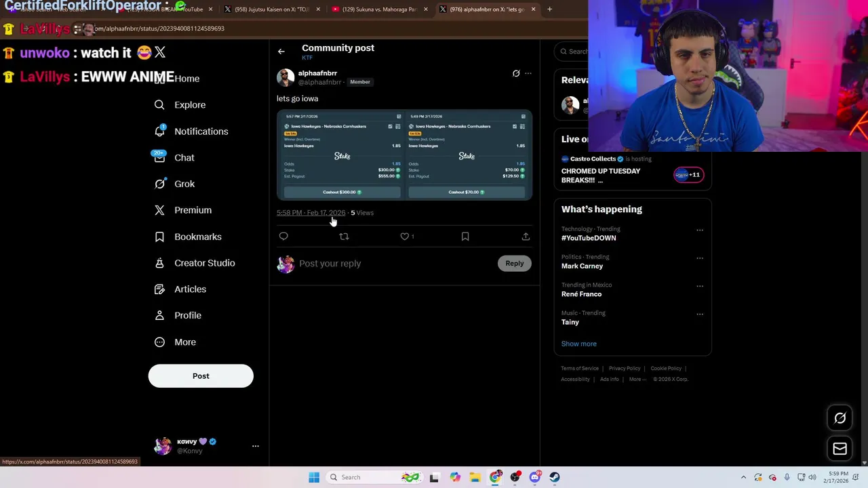Open Premium in the X sidebar
This screenshot has height=488, width=868.
[x=182, y=210]
